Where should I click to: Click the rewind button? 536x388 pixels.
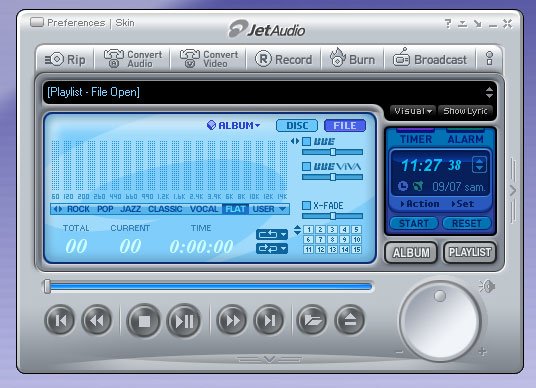pos(97,320)
